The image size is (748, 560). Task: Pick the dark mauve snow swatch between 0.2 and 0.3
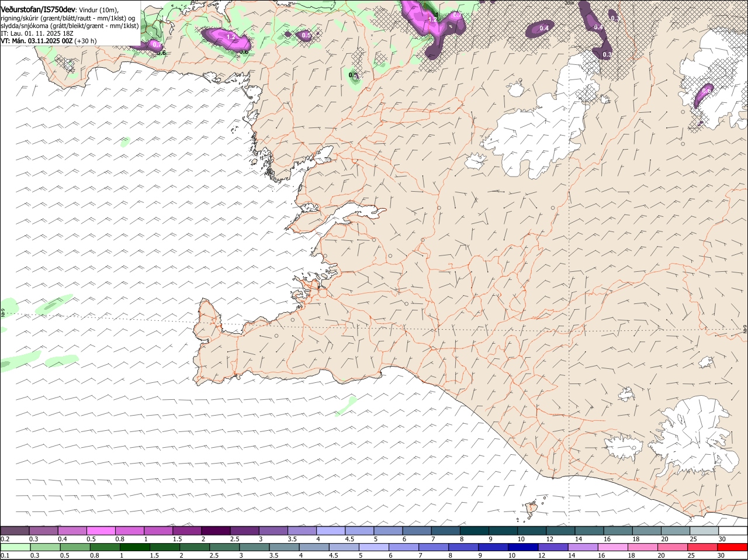click(x=15, y=531)
